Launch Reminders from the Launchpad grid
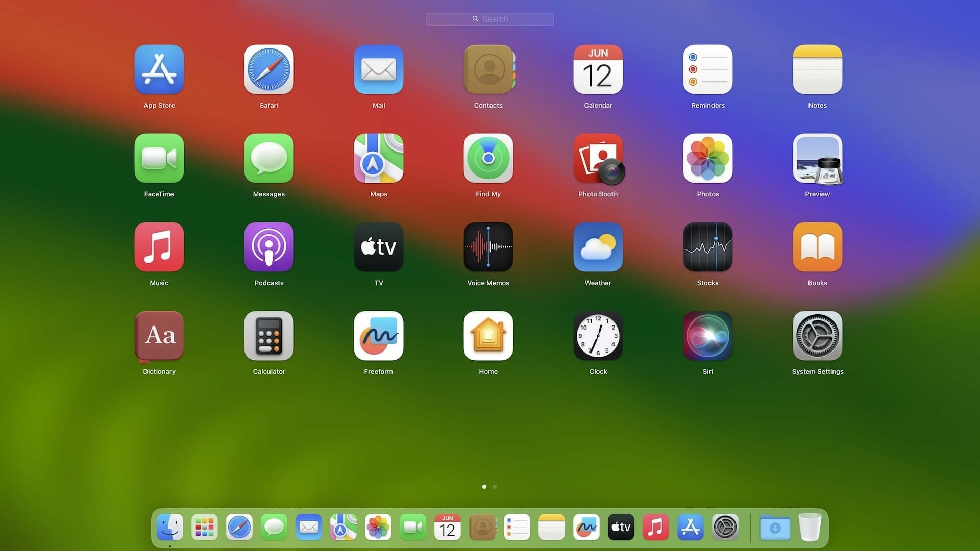 pyautogui.click(x=708, y=69)
